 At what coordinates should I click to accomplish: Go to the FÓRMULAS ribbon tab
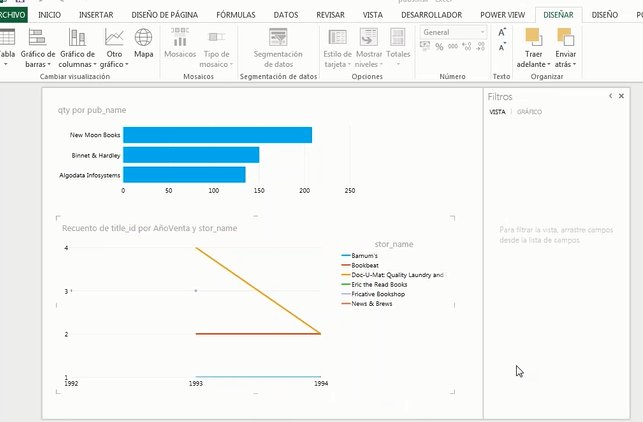[229, 15]
